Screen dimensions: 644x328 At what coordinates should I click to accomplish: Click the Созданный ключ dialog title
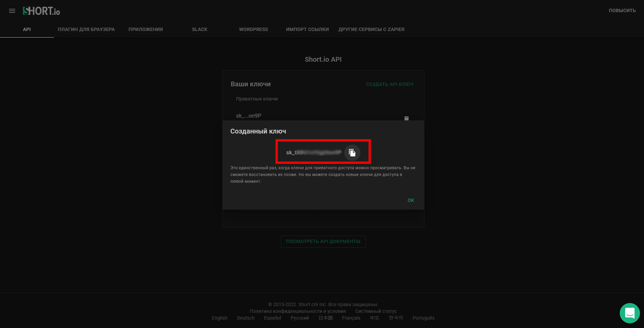(258, 131)
